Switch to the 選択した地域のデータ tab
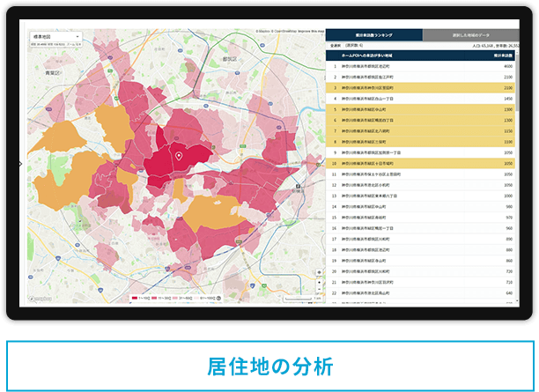The height and width of the screenshot is (392, 539). [x=471, y=33]
